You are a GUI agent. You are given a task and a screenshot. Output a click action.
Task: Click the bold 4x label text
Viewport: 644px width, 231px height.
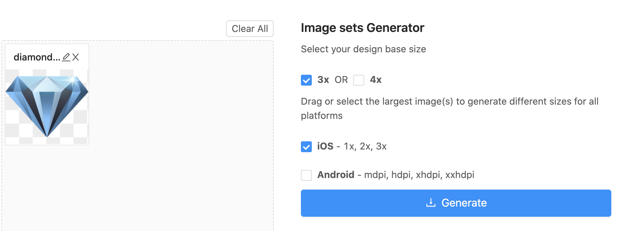(375, 80)
